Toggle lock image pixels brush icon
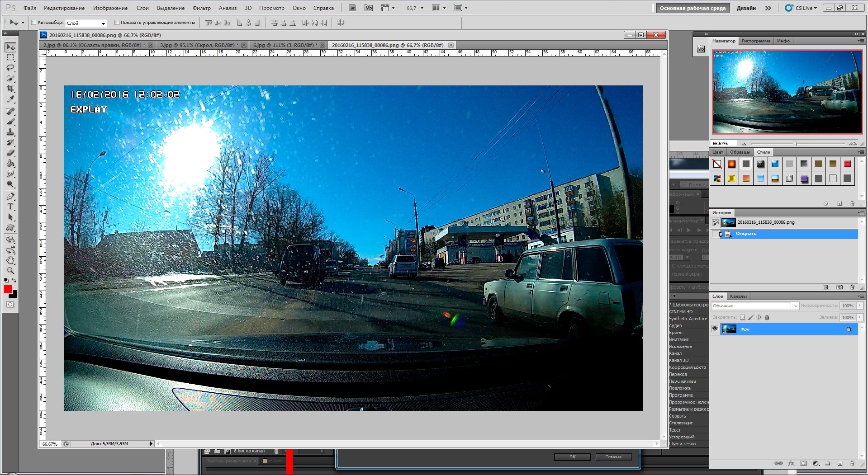 pyautogui.click(x=750, y=317)
